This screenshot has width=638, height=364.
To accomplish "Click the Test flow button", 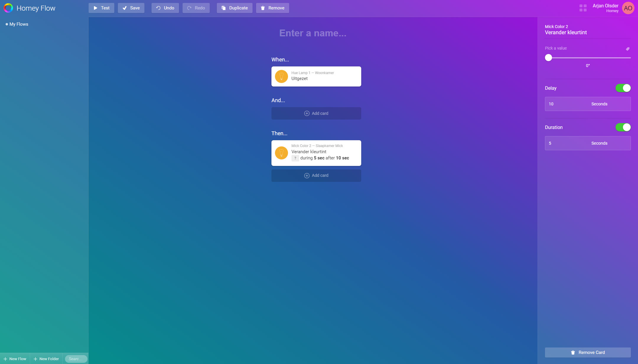I will point(102,8).
